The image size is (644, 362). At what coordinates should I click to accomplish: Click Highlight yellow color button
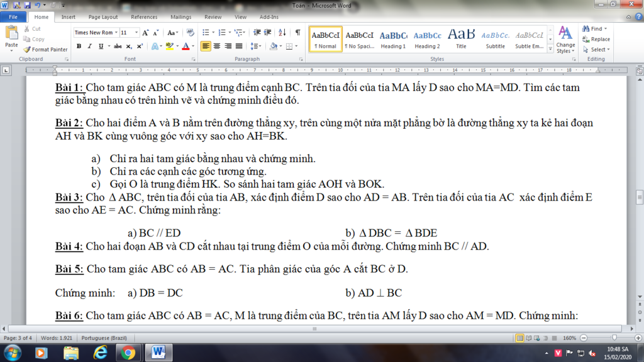pos(170,47)
